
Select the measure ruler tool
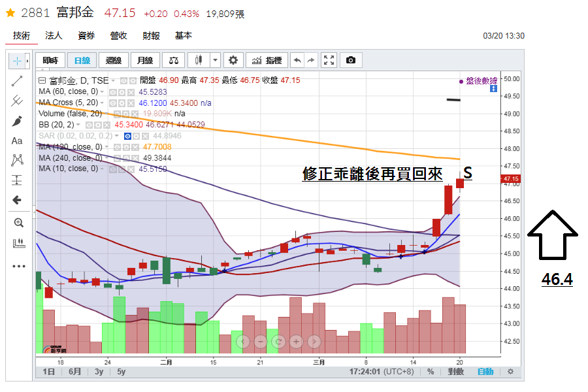point(18,243)
